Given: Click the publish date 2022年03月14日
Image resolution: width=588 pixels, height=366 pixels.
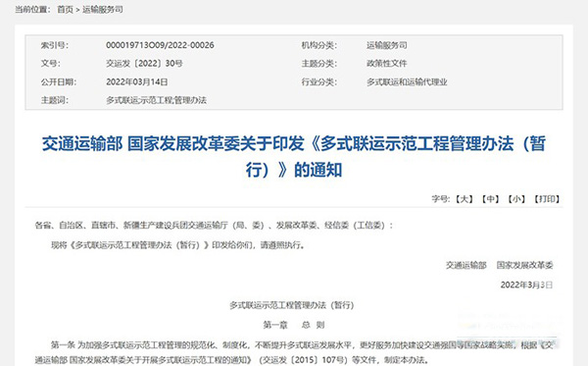Looking at the screenshot, I should pyautogui.click(x=137, y=81).
